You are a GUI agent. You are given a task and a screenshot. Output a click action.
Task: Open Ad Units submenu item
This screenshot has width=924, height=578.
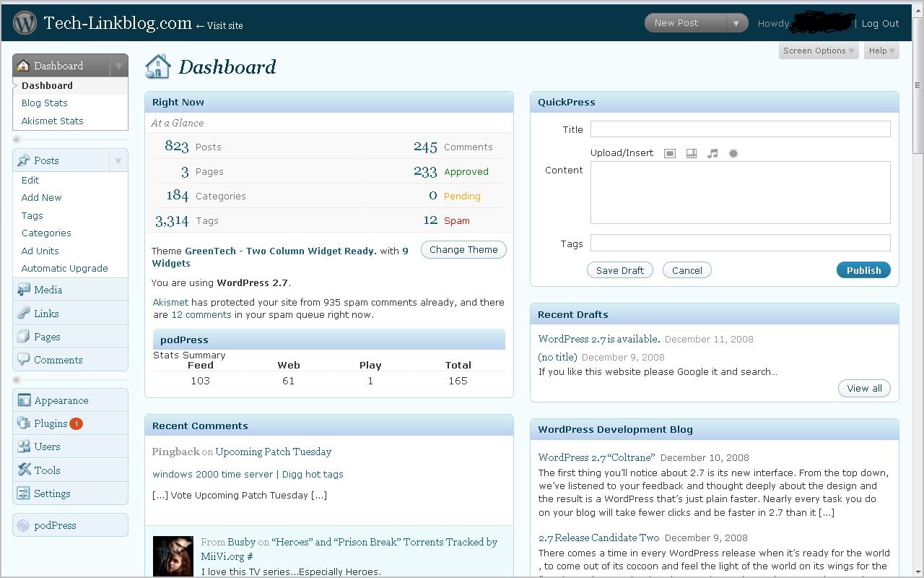pos(40,251)
